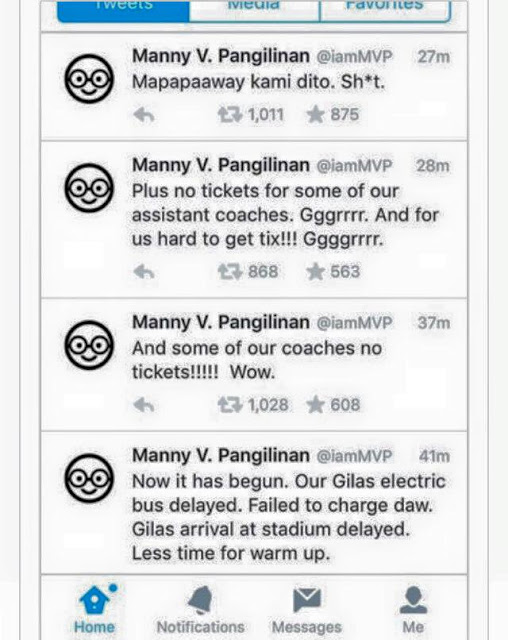Reply to the 'coaches no tickets' tweet
The image size is (508, 640).
(x=144, y=405)
